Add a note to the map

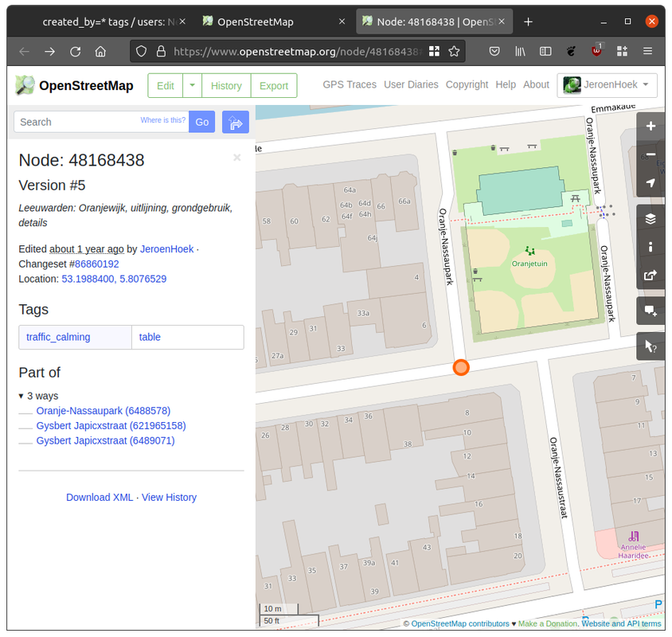coord(651,311)
